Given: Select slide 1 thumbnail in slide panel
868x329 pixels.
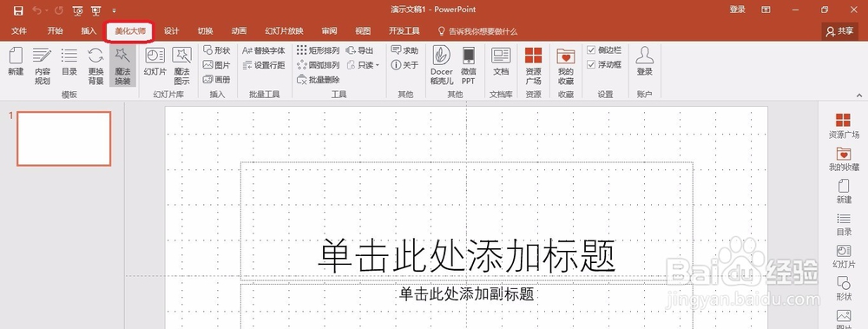Looking at the screenshot, I should tap(63, 139).
